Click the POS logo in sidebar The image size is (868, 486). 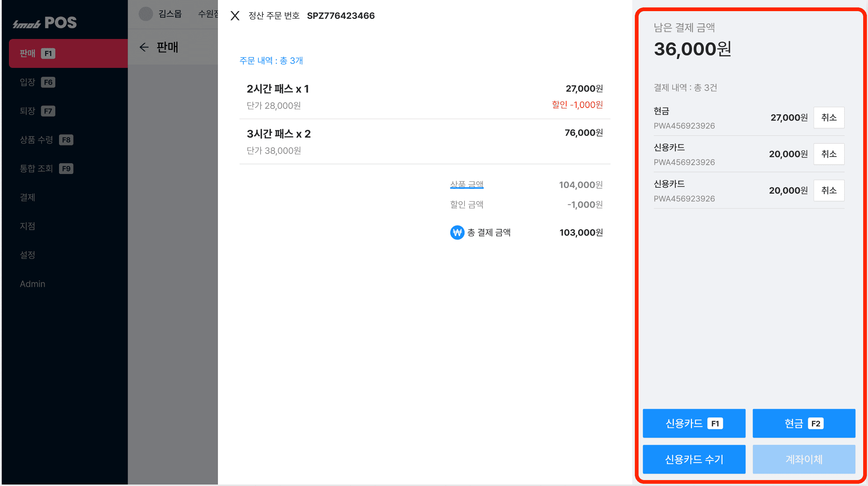point(45,23)
